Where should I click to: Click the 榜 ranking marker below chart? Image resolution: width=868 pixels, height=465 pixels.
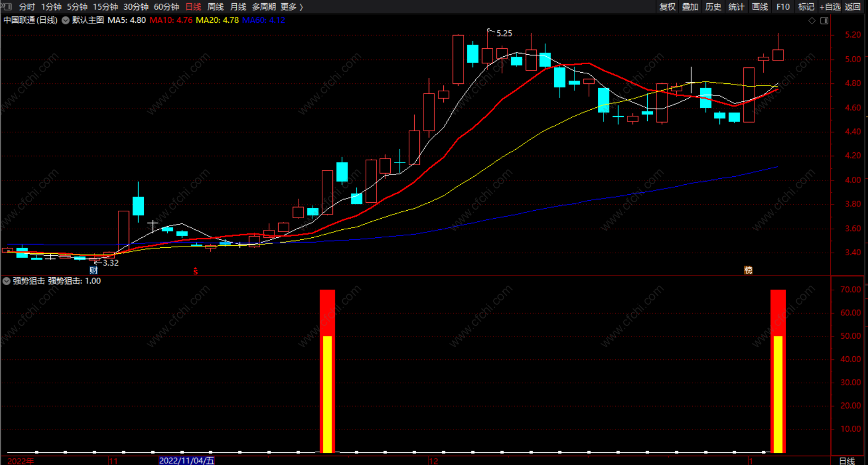pos(748,270)
